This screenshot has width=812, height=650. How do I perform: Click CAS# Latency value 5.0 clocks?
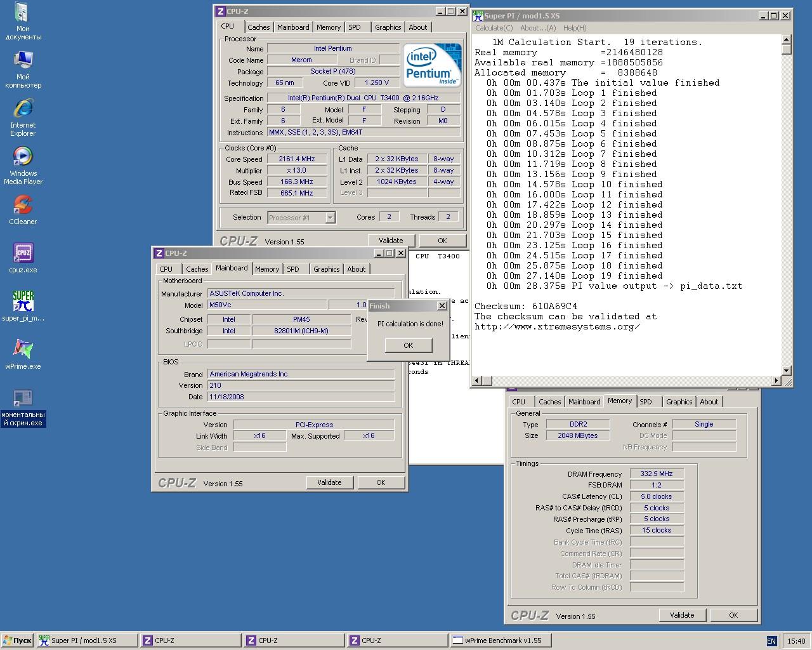(x=657, y=496)
